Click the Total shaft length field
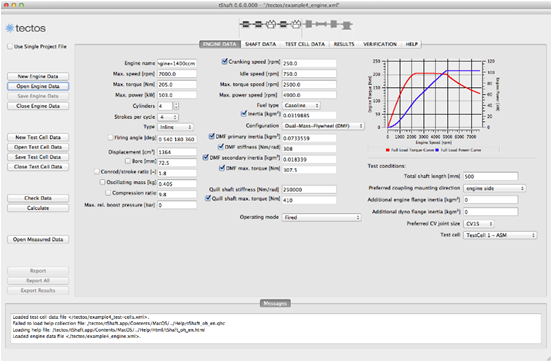The image size is (552, 362). 491,176
